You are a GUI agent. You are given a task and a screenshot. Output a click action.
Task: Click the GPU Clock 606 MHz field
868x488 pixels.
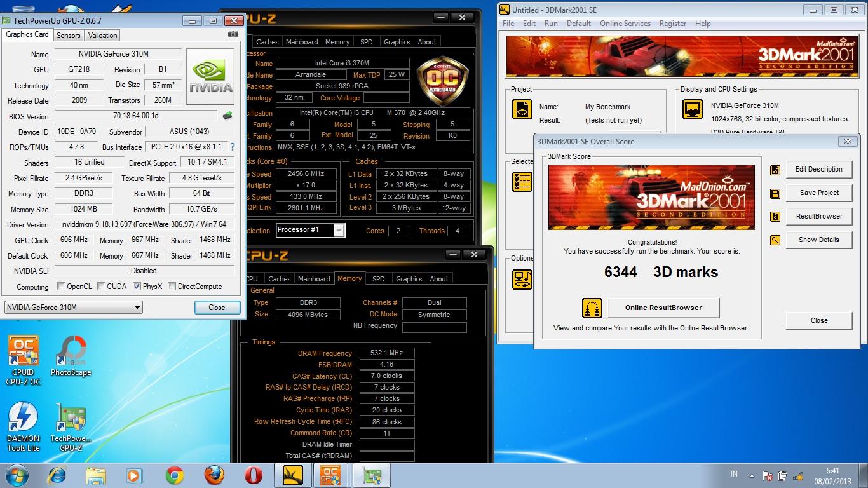pyautogui.click(x=74, y=240)
